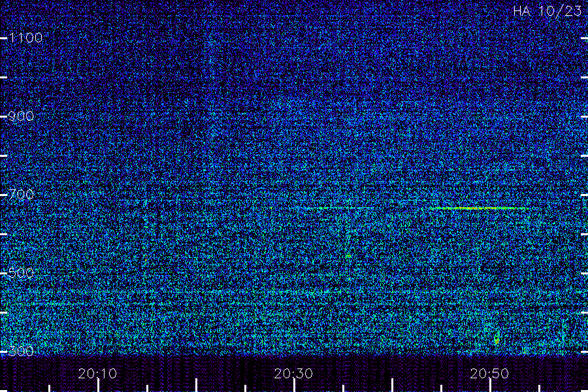Click the 1100 frequency axis label
Viewport: 588px width, 392px height.
coord(25,38)
